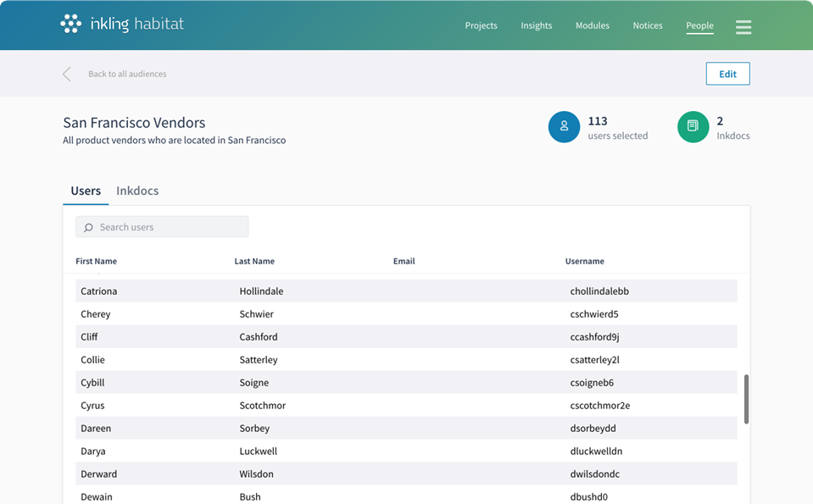The height and width of the screenshot is (504, 813).
Task: Open the Projects menu item
Action: (x=481, y=25)
